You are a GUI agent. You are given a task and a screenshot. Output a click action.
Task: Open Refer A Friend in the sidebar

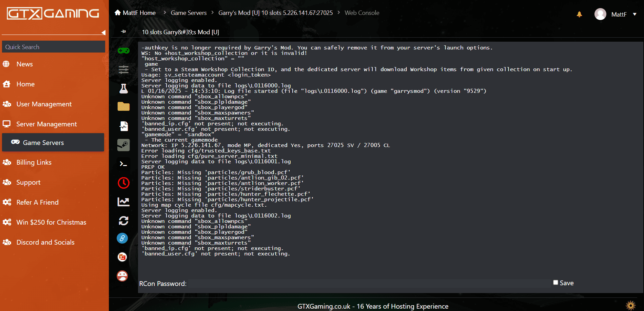tap(37, 202)
